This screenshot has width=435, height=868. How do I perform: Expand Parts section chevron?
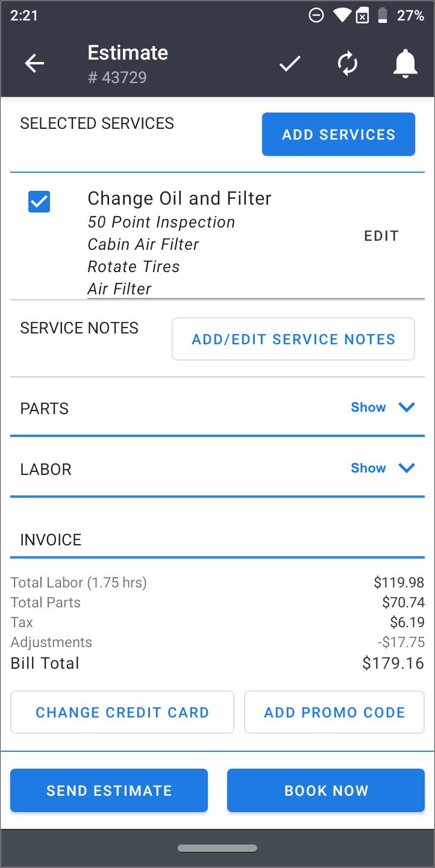tap(407, 408)
